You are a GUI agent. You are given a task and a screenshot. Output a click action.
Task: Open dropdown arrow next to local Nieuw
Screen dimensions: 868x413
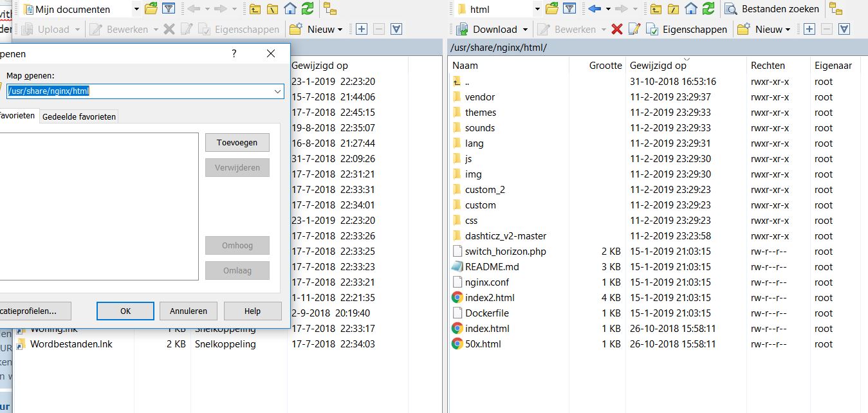[340, 29]
